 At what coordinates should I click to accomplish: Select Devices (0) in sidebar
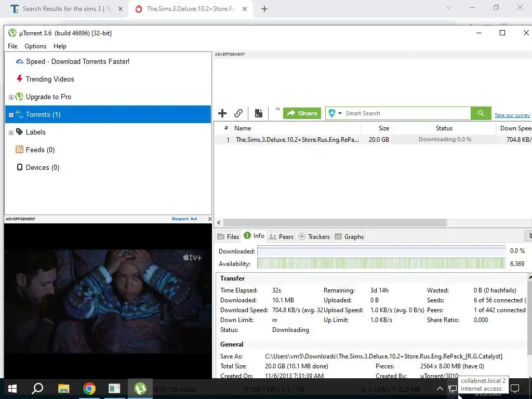pos(43,168)
